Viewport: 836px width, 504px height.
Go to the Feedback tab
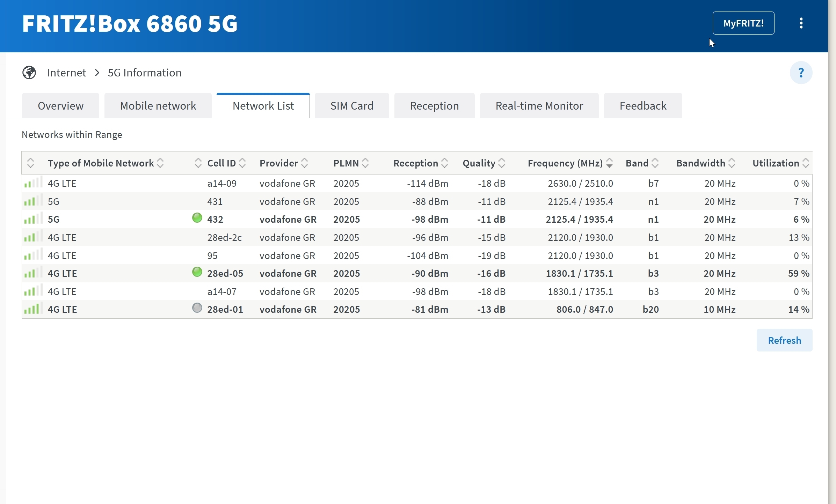(x=643, y=106)
